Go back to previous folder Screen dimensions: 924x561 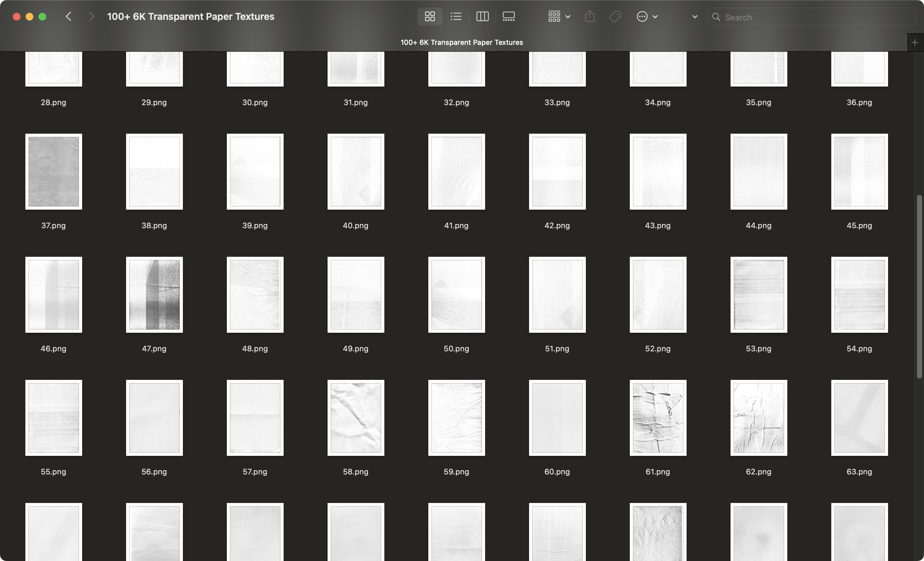tap(68, 16)
